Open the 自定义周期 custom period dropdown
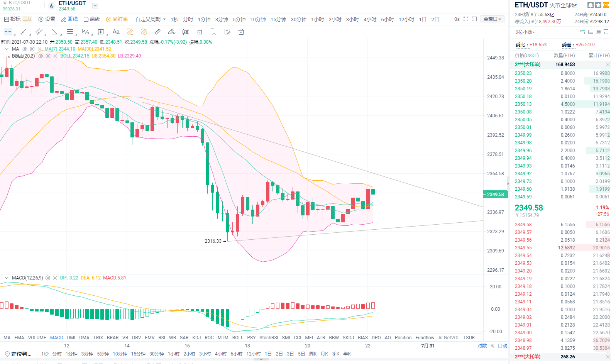611x364 pixels. (151, 19)
